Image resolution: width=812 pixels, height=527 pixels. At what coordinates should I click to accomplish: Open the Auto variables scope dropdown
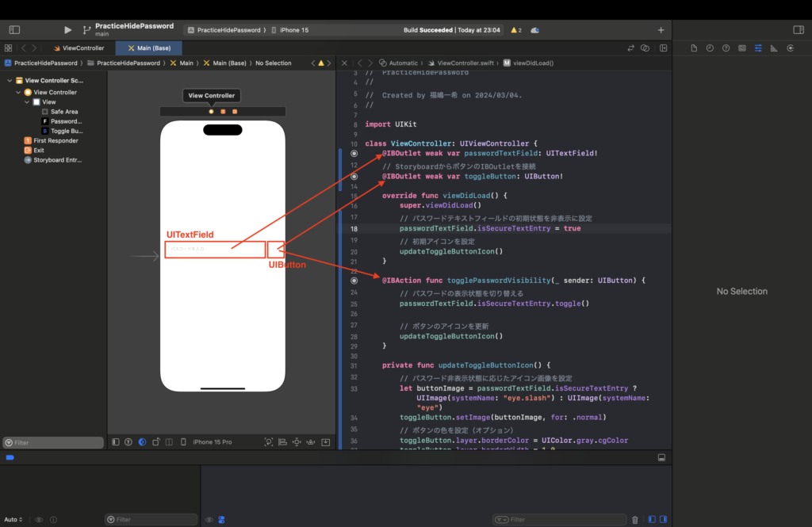pos(13,520)
